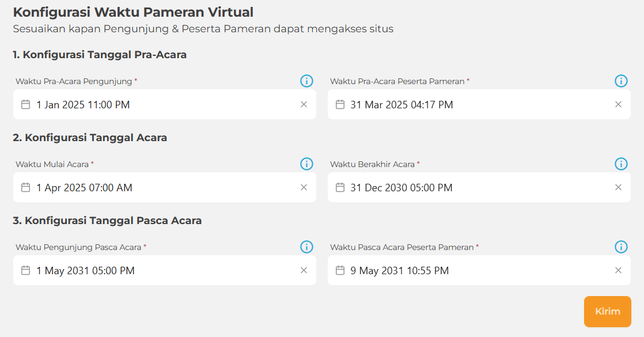The height and width of the screenshot is (337, 644).
Task: Clear the 31 Dec 2030 05:00 PM value
Action: (x=618, y=187)
